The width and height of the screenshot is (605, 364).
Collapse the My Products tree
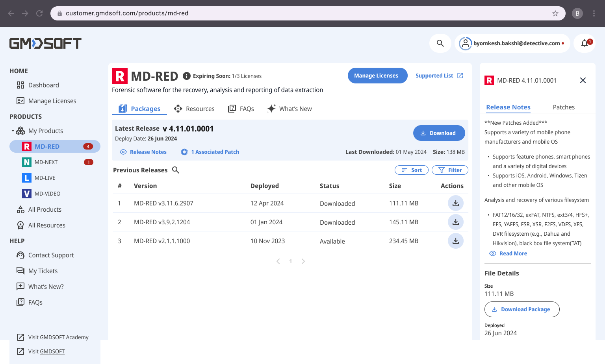[13, 131]
